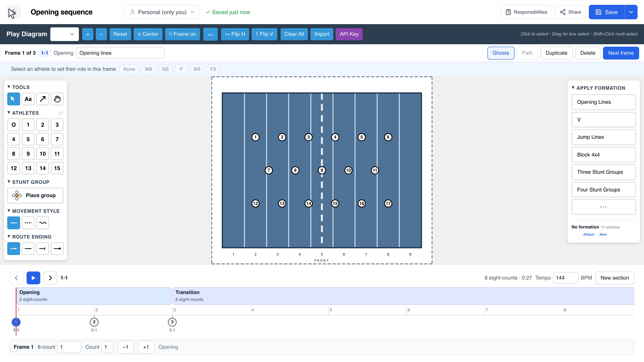Set role to None
644x362 pixels.
pos(129,69)
